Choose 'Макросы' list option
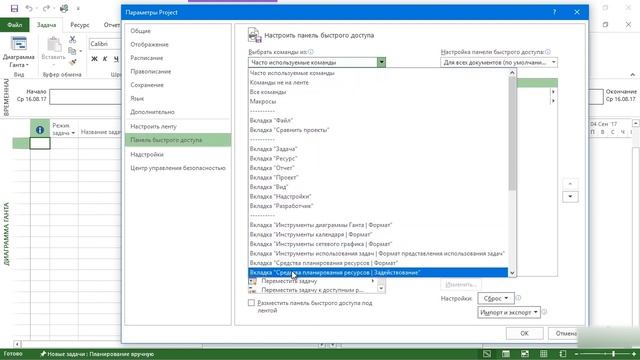 coord(378,101)
